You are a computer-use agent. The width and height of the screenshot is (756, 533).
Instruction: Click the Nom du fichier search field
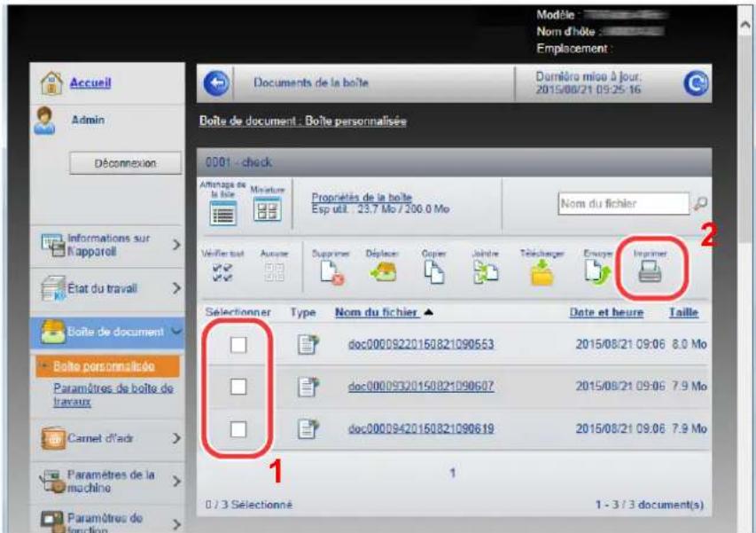[x=623, y=204]
